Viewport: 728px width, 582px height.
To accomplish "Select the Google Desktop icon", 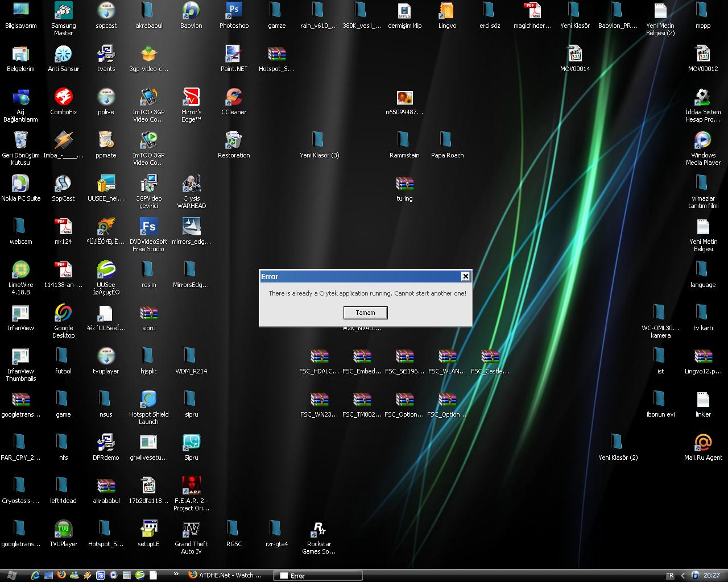I will coord(63,321).
